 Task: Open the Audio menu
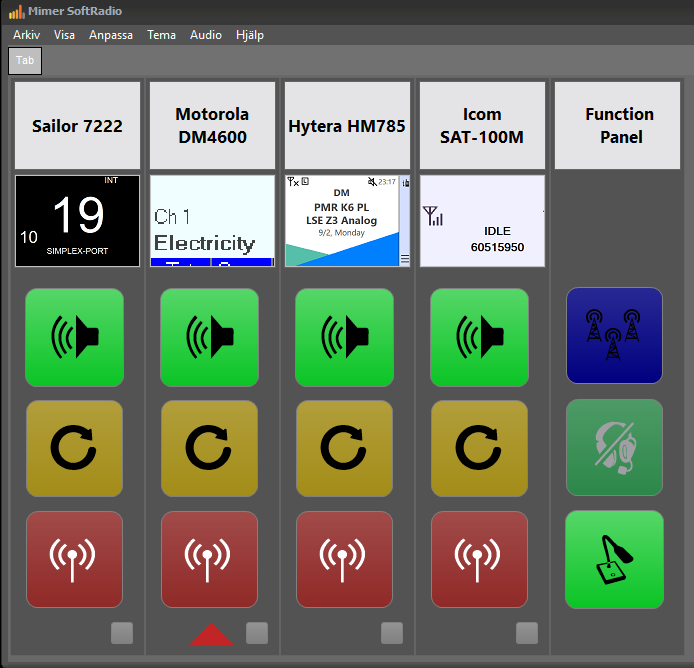click(206, 35)
